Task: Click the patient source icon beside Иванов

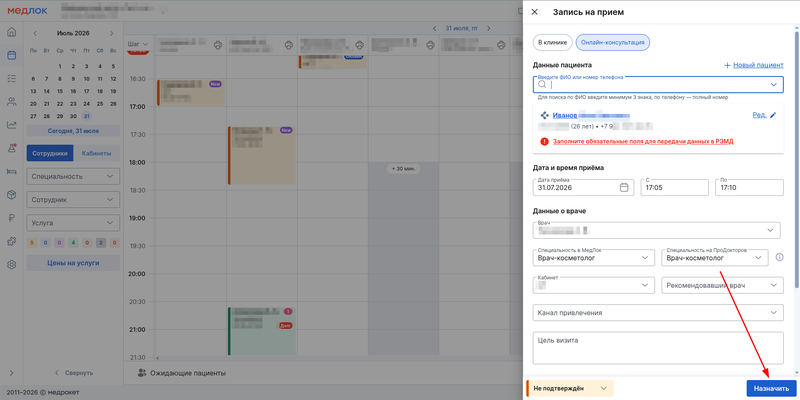Action: 544,115
